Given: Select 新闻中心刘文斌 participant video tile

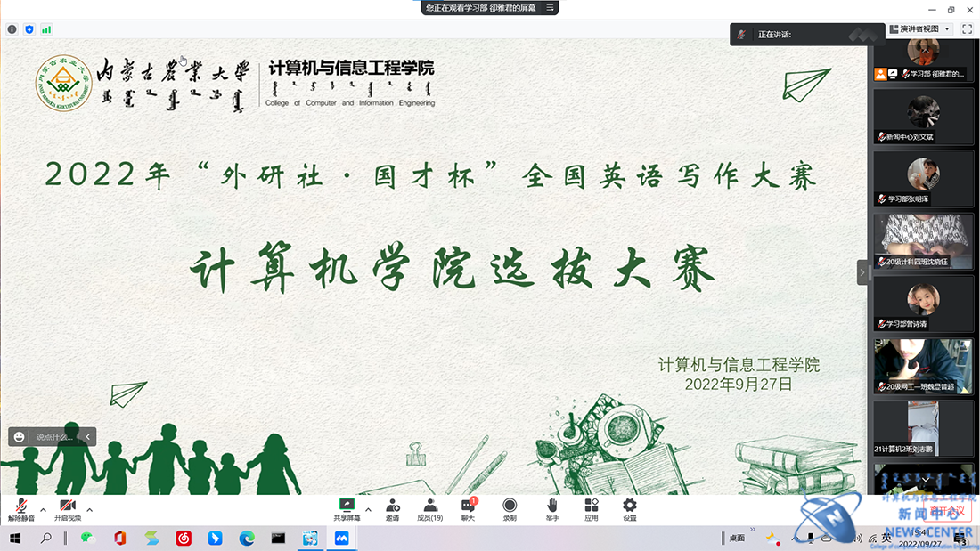Looking at the screenshot, I should tap(923, 117).
